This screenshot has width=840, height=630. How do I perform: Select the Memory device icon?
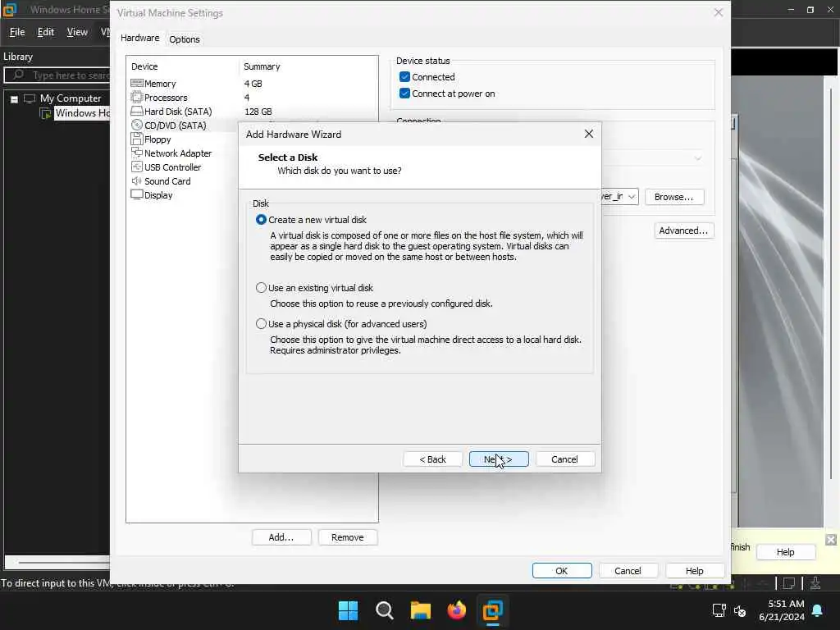coord(137,83)
